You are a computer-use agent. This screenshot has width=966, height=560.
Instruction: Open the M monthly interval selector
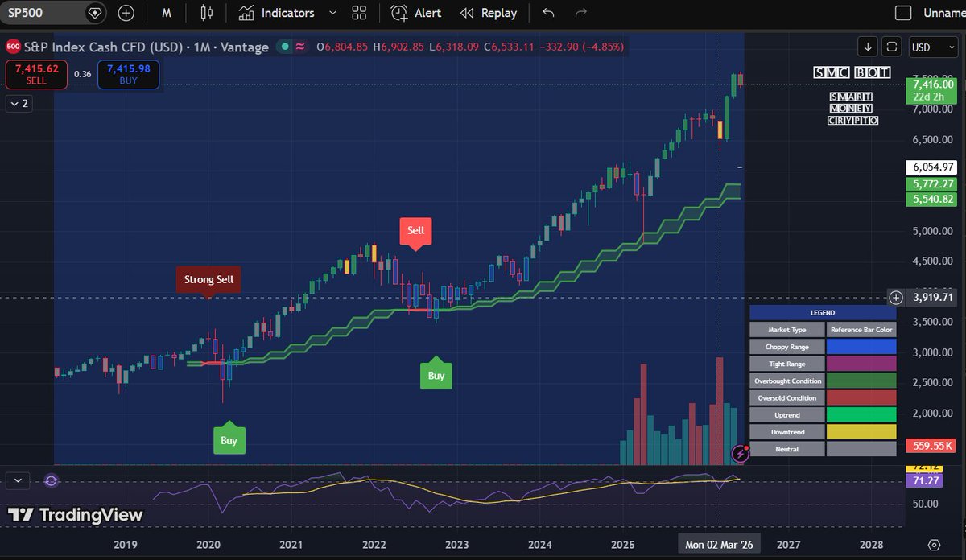click(x=167, y=13)
